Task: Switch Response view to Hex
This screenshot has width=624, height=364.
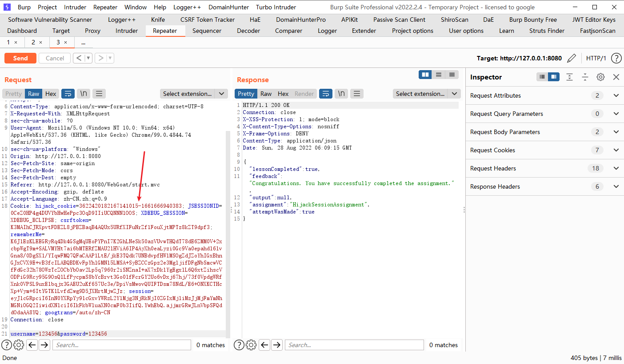Action: 283,94
